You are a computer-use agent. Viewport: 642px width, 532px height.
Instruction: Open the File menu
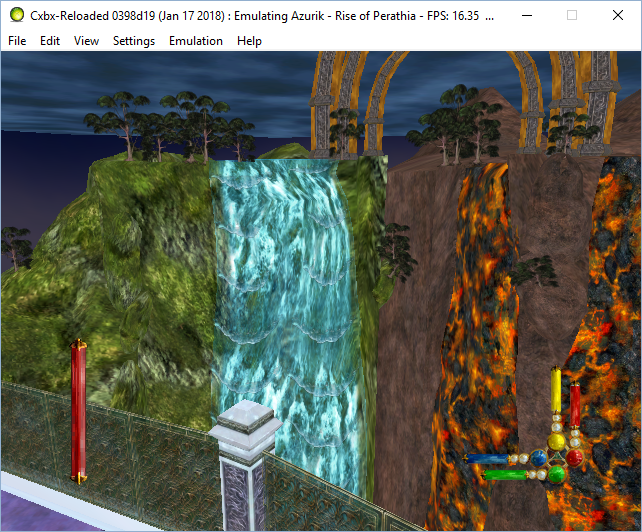coord(17,41)
